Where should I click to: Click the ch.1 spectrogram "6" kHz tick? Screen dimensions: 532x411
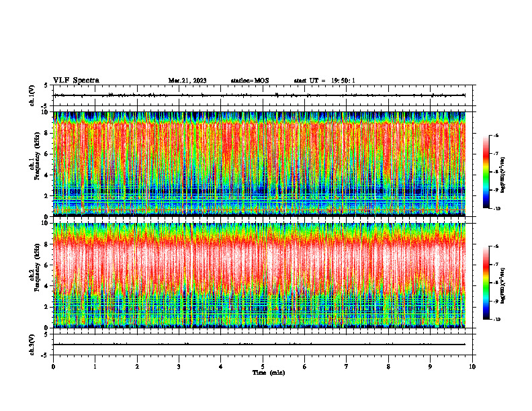(x=48, y=154)
